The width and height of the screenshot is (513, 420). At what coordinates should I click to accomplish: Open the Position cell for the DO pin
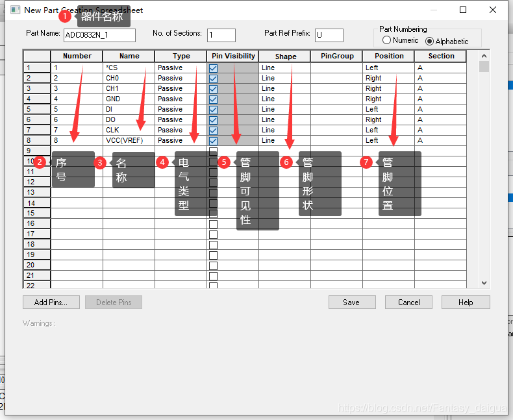pos(388,119)
